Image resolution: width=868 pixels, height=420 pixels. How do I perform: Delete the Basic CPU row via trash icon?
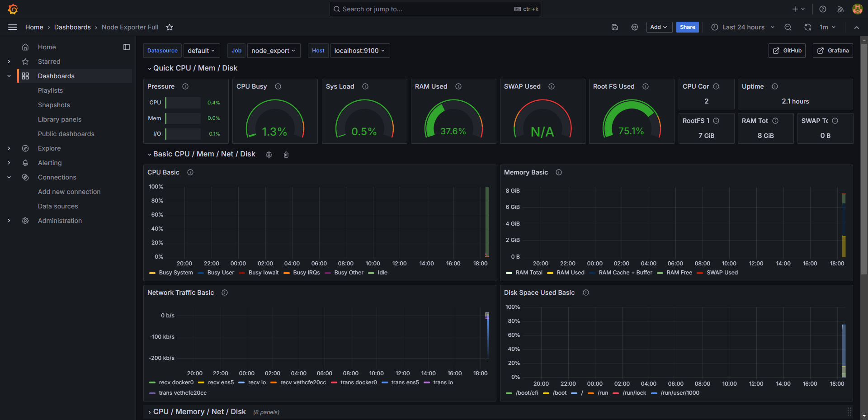pos(286,155)
